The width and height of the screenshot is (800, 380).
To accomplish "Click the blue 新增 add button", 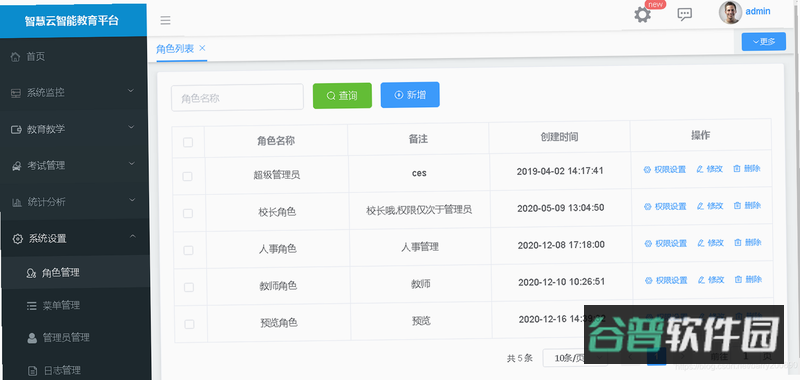I will [x=410, y=95].
